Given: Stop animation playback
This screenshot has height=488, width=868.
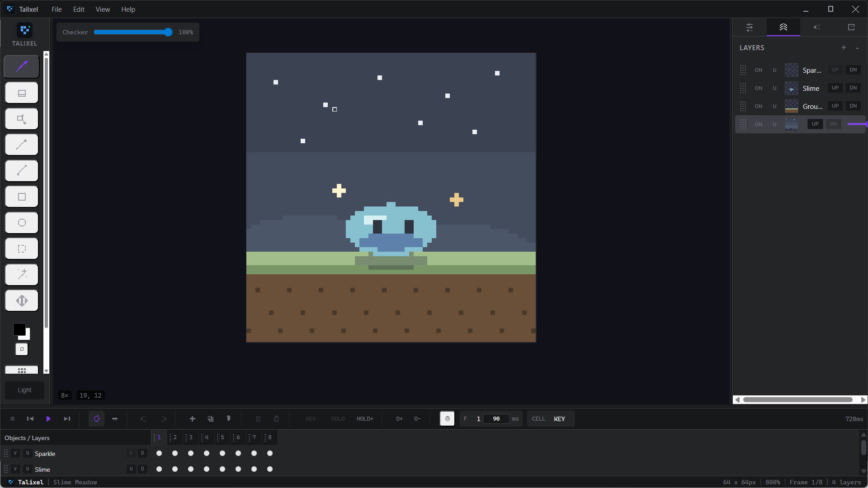Looking at the screenshot, I should pos(12,419).
